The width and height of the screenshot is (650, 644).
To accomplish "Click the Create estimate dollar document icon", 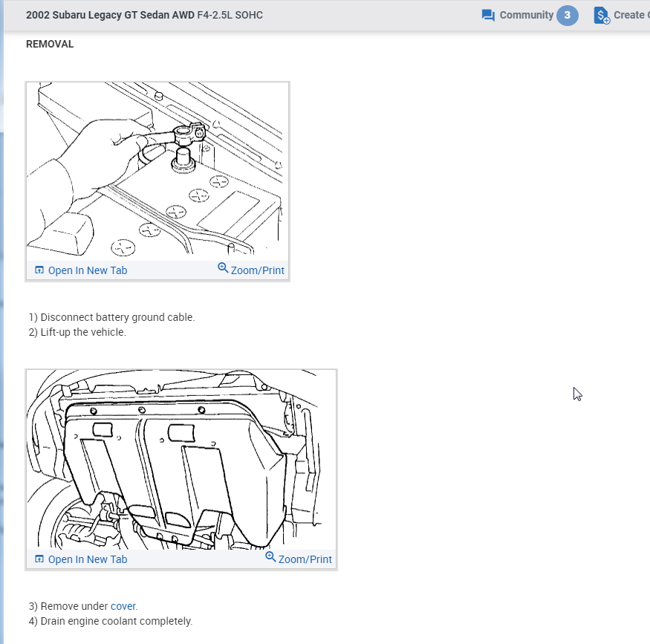I will click(602, 16).
